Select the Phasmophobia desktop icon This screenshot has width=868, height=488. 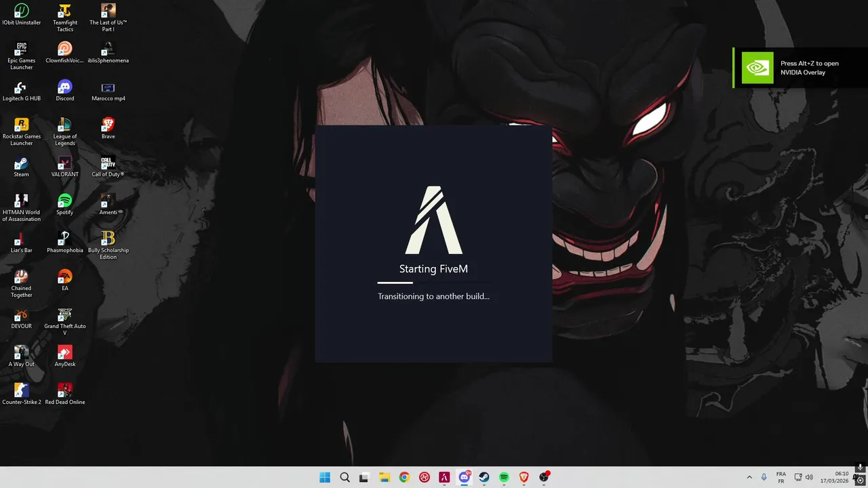tap(64, 243)
